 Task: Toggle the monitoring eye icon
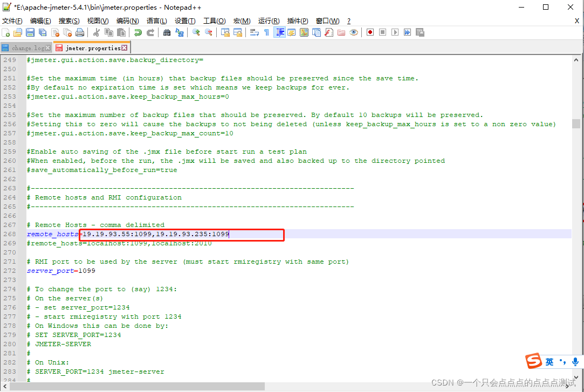(354, 32)
